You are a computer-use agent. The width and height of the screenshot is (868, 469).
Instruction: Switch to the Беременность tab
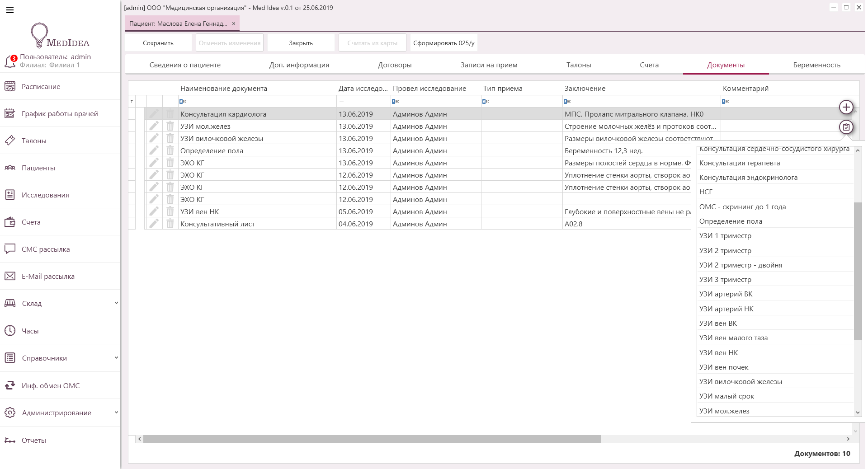pyautogui.click(x=816, y=65)
